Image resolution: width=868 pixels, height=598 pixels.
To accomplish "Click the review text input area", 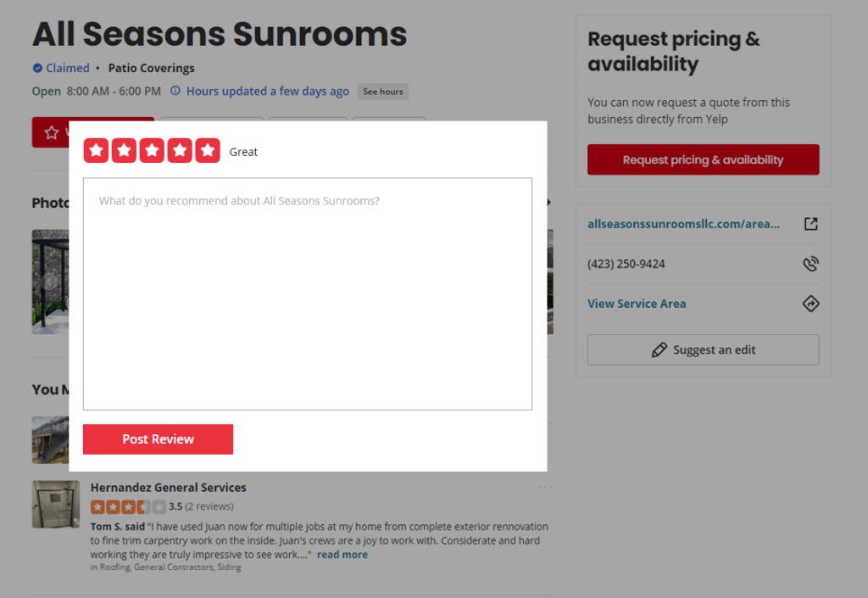I will coord(307,294).
